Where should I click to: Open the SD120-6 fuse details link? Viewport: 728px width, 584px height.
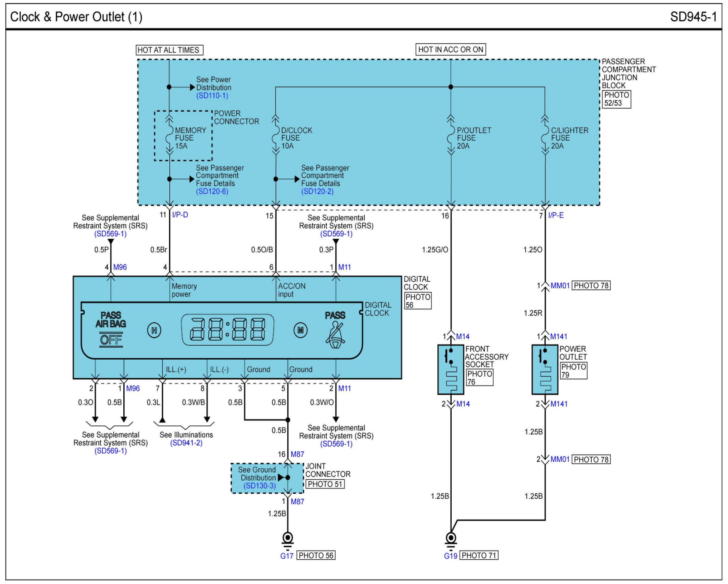(x=212, y=191)
